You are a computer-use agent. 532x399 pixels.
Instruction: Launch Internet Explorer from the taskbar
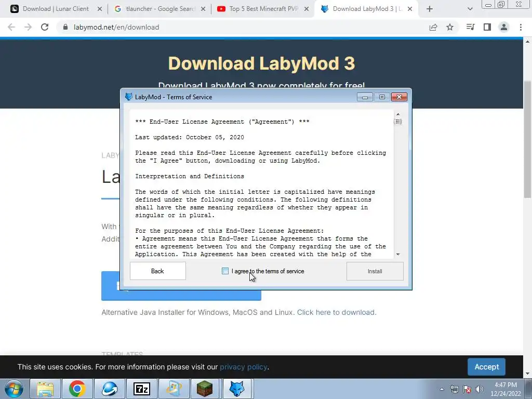(x=109, y=389)
